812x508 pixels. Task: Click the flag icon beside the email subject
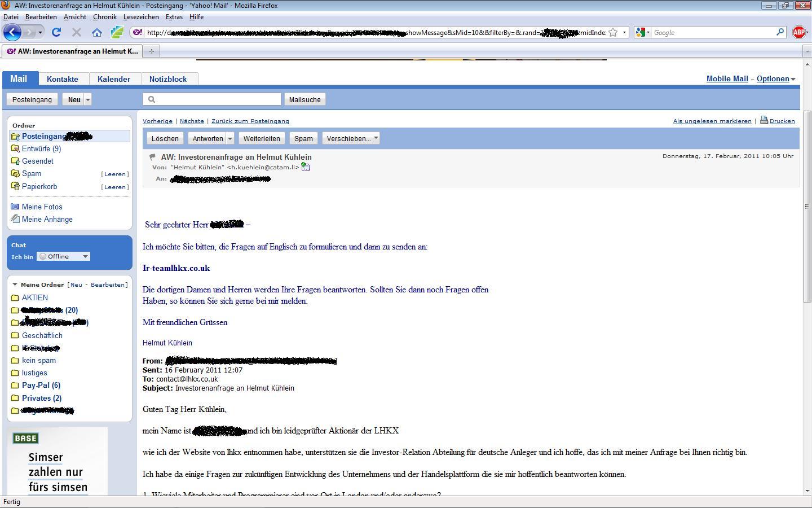[152, 157]
